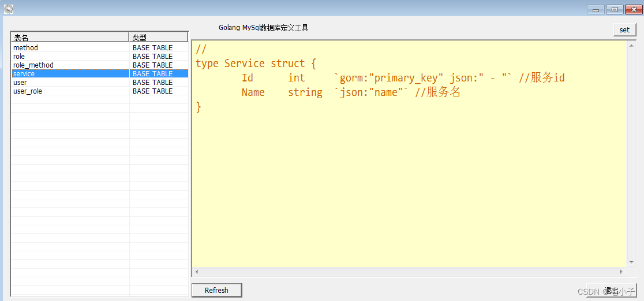
Task: Click the set button
Action: [625, 30]
